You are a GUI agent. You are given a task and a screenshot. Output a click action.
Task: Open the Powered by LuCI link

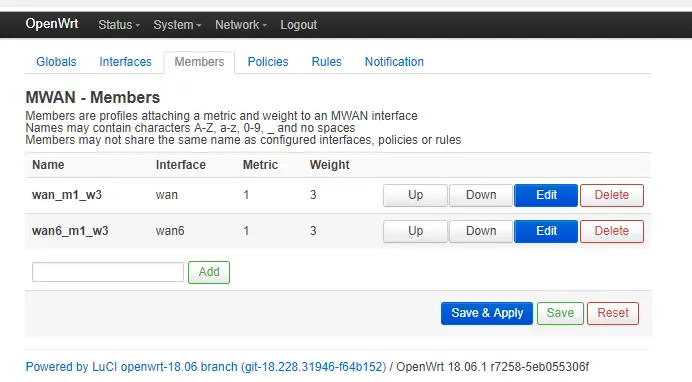pyautogui.click(x=206, y=367)
